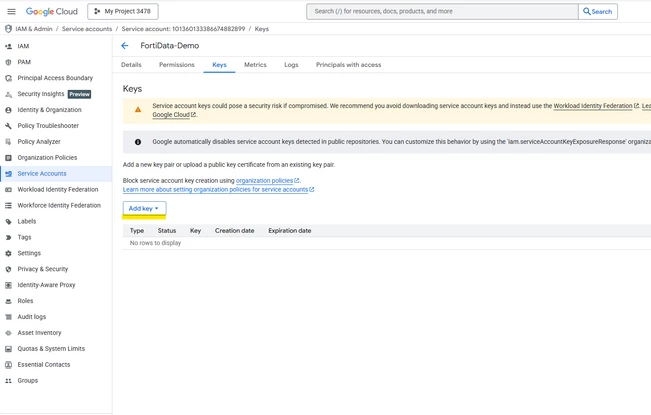The image size is (651, 415).
Task: Click the 'No rows to display' text
Action: pos(155,243)
